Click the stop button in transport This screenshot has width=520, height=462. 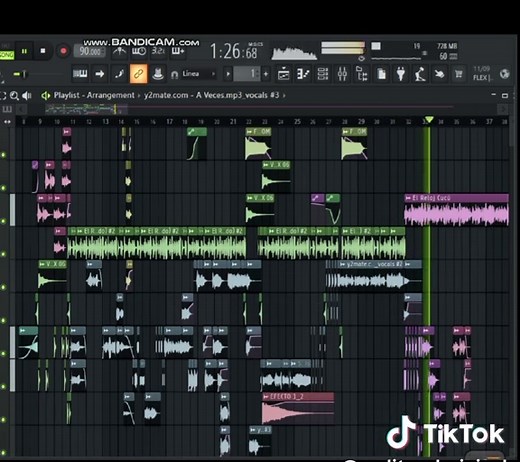point(43,51)
